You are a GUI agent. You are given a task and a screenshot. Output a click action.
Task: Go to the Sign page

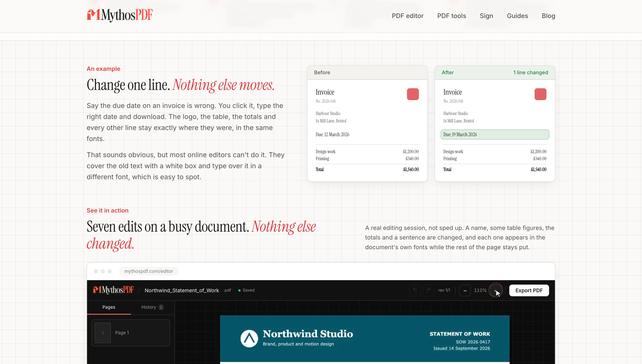(486, 16)
